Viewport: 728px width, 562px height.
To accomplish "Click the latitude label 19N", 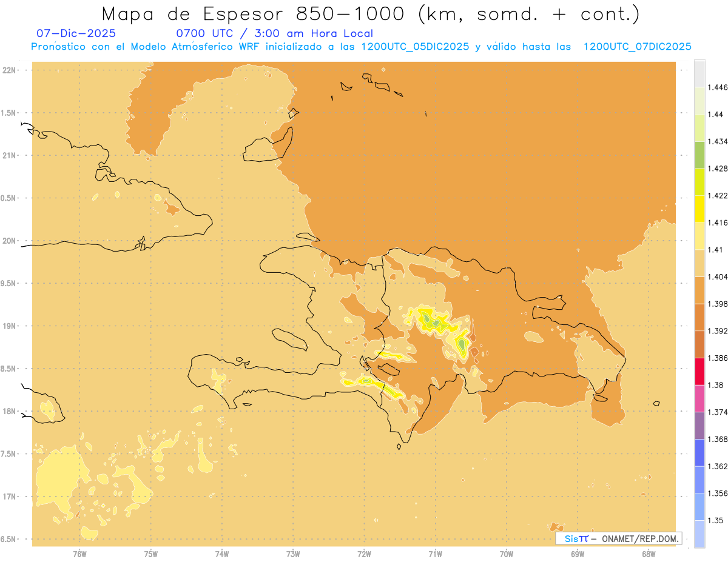I will 10,326.
